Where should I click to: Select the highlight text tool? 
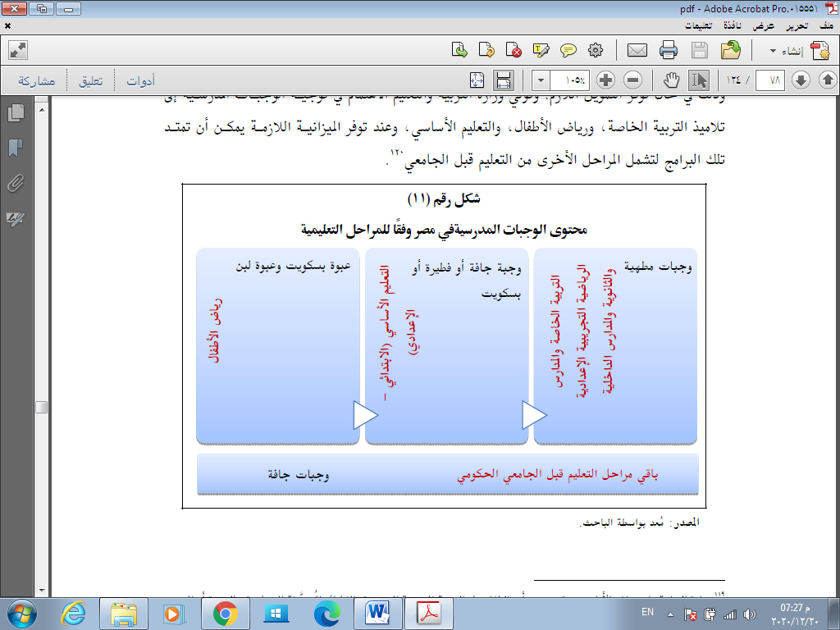click(x=541, y=50)
